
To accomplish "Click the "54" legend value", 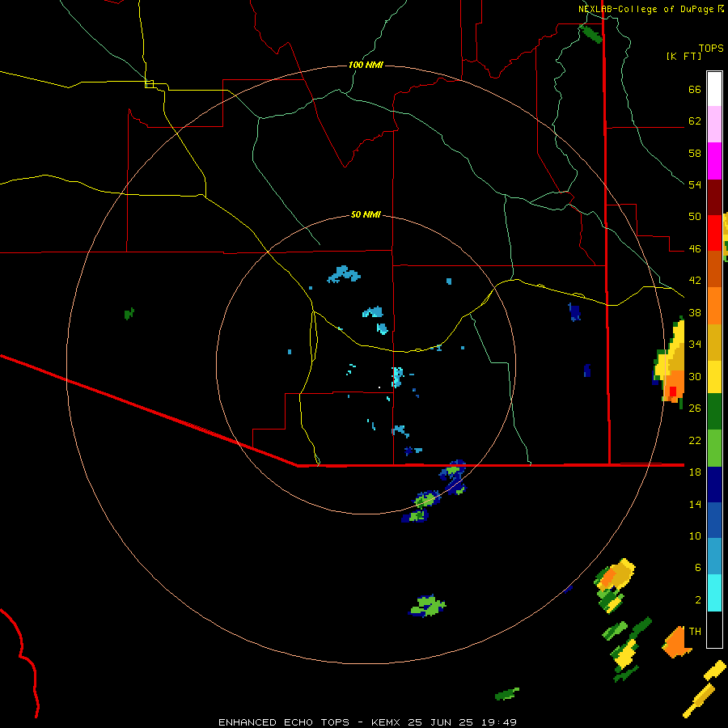I will coord(695,184).
